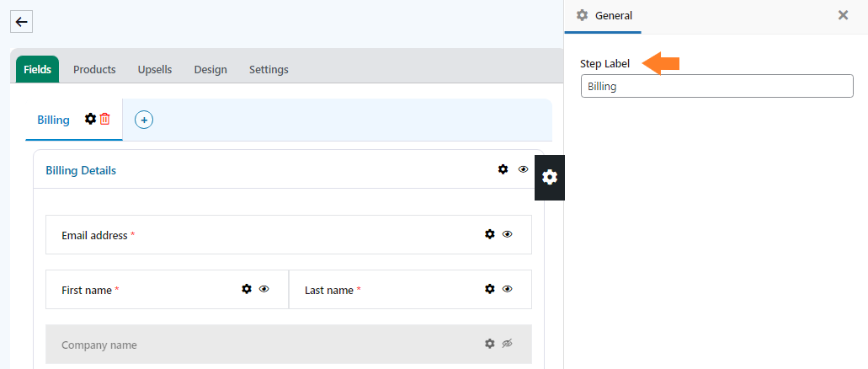Image resolution: width=868 pixels, height=369 pixels.
Task: Open Last name field settings gear
Action: point(489,289)
